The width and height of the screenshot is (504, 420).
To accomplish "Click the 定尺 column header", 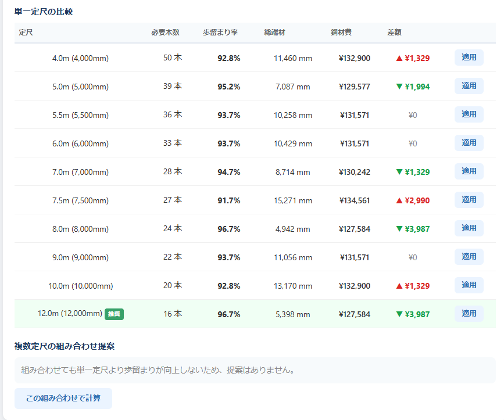I will (x=26, y=33).
